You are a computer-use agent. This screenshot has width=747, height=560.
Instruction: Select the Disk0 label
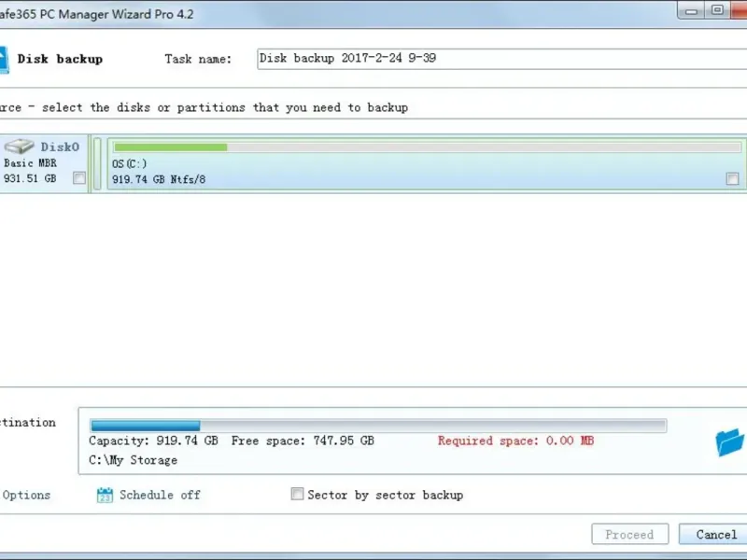(x=60, y=147)
